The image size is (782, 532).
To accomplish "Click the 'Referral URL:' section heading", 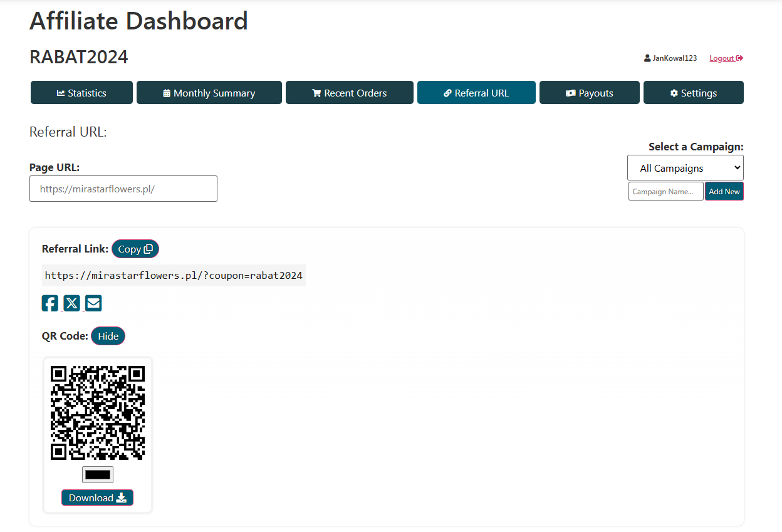I will [x=68, y=132].
